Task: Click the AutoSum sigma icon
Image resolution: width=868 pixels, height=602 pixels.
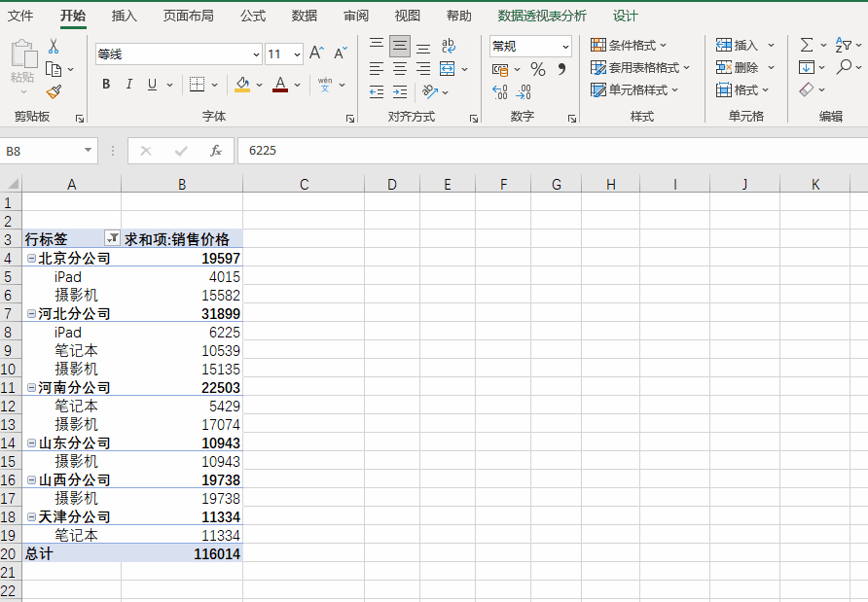Action: 807,46
